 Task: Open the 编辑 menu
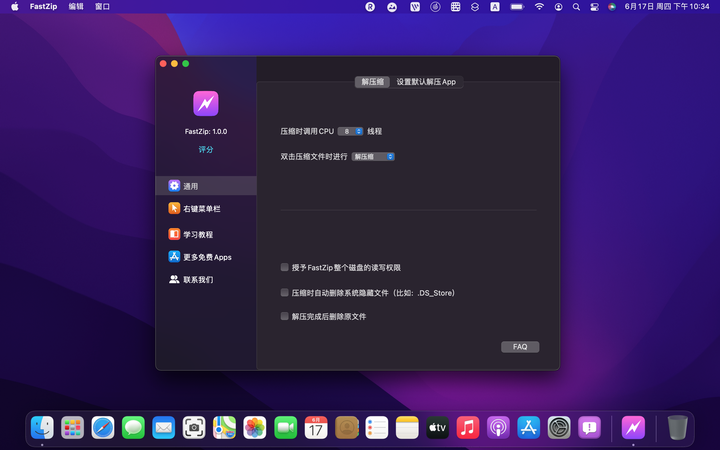[76, 6]
